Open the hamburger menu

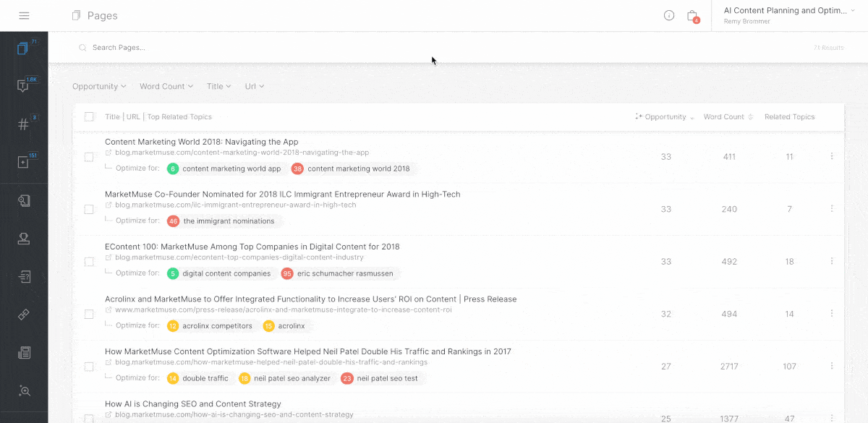[x=24, y=15]
